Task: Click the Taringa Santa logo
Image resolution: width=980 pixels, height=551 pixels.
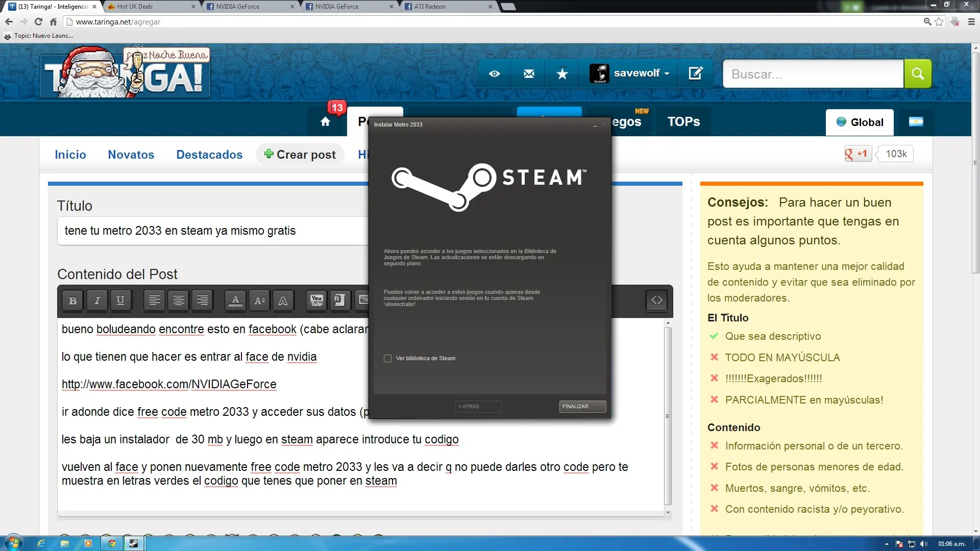Action: click(x=125, y=72)
